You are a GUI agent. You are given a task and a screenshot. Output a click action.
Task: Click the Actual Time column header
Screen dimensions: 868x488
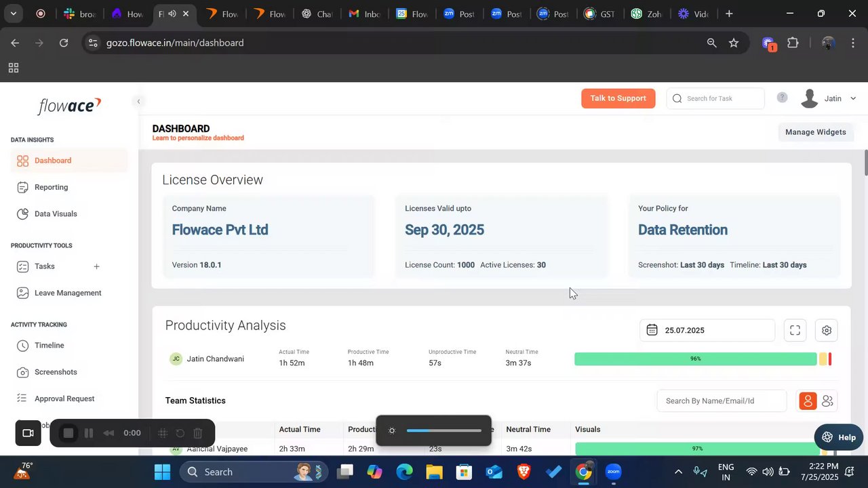coord(300,429)
